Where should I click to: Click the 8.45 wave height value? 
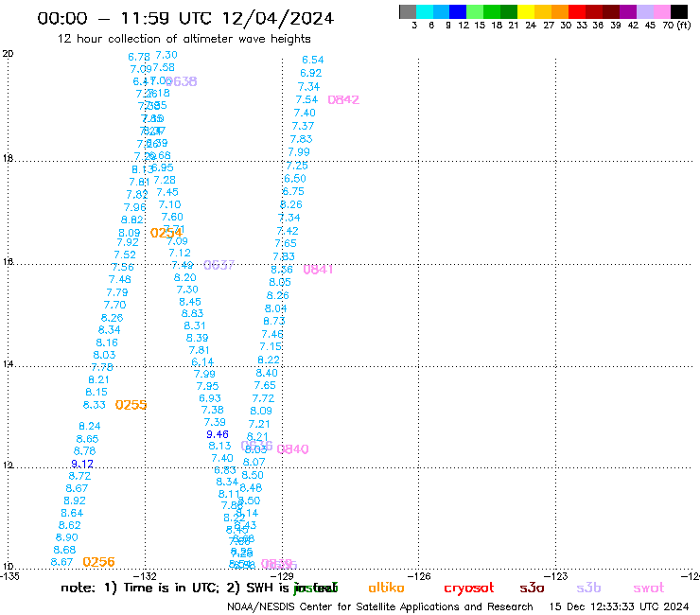[190, 302]
